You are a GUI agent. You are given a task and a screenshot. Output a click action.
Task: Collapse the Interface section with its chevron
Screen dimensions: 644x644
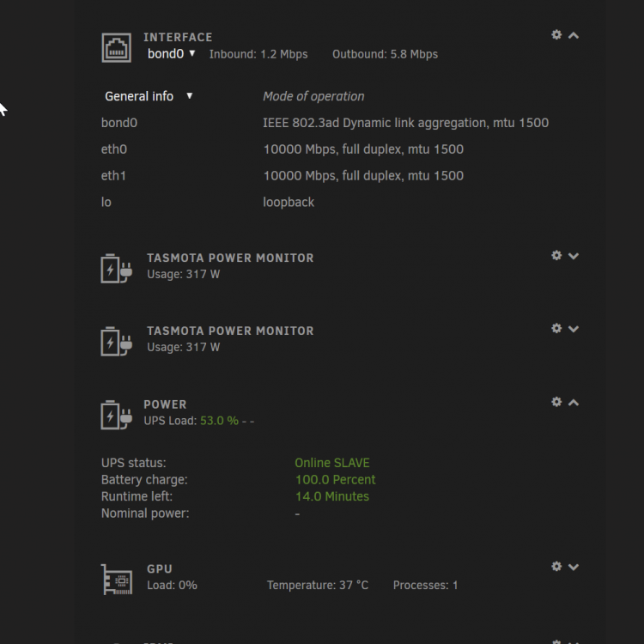[x=574, y=36]
